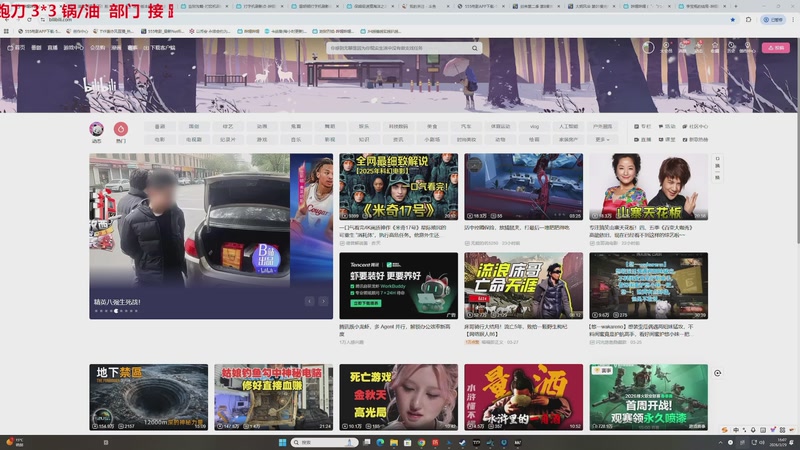Select the 电视剧 category tag

pos(194,139)
